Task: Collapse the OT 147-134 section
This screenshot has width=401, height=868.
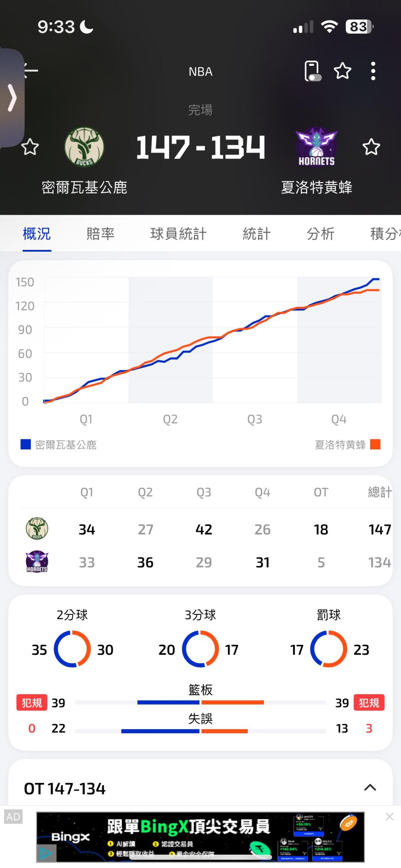Action: (370, 788)
